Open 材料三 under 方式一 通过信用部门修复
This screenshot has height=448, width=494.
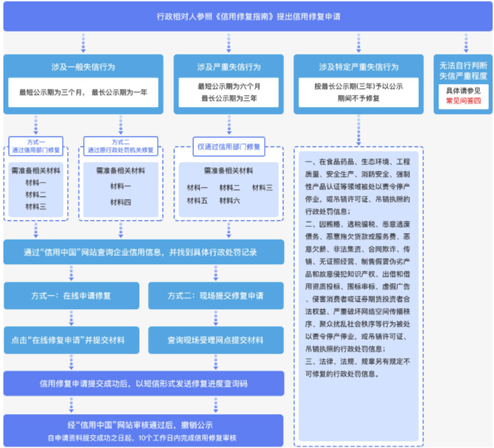[36, 207]
